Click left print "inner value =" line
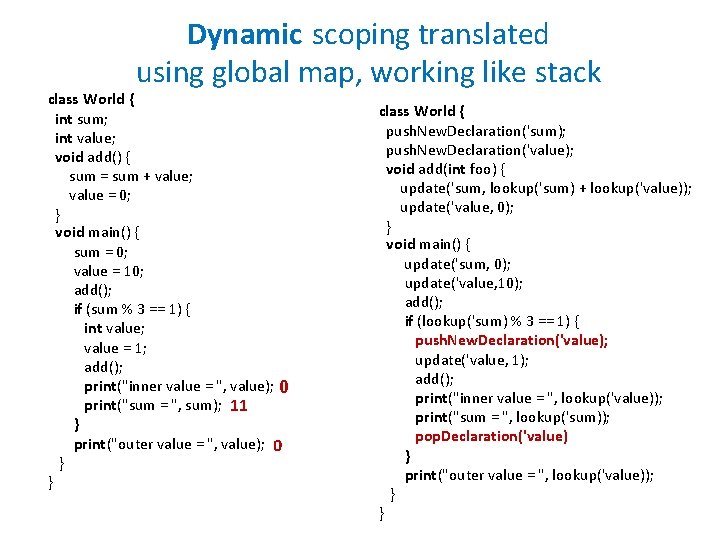 point(179,387)
